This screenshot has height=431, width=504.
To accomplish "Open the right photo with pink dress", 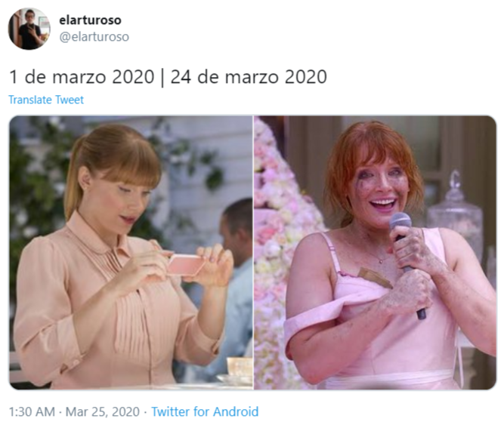I will (x=375, y=252).
